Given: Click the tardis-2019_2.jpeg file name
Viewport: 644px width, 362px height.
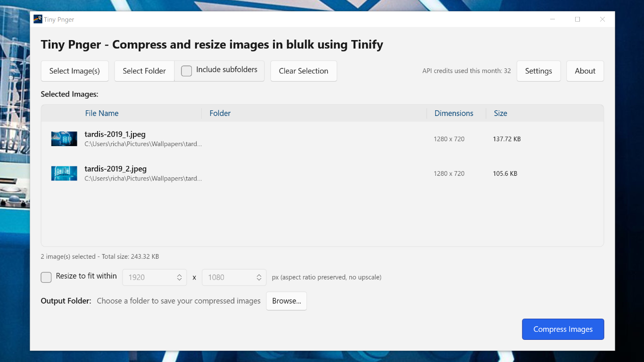Looking at the screenshot, I should coord(116,169).
